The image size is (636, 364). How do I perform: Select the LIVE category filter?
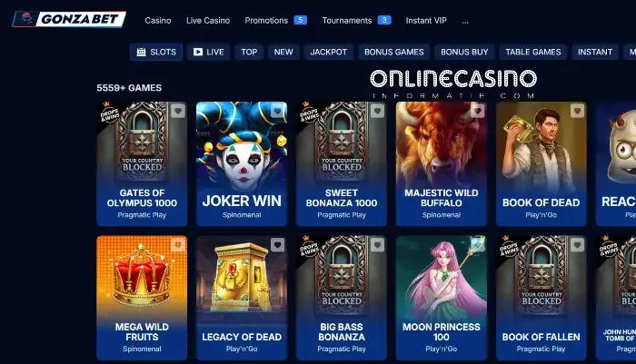point(208,52)
